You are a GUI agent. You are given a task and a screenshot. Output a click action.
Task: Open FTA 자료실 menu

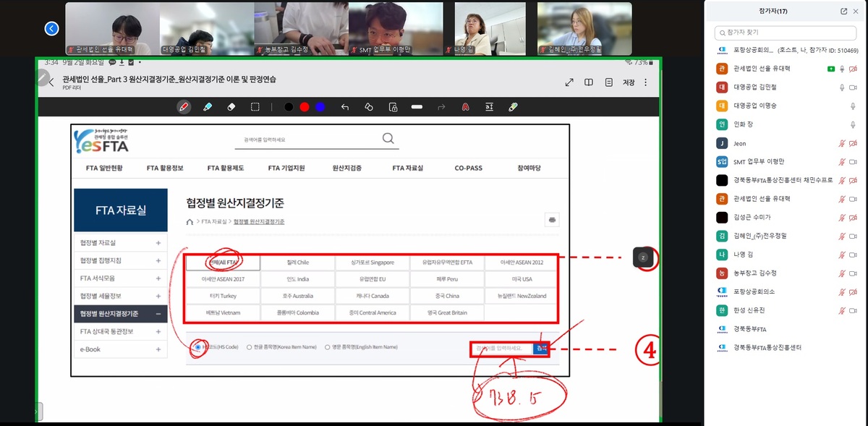(x=408, y=168)
